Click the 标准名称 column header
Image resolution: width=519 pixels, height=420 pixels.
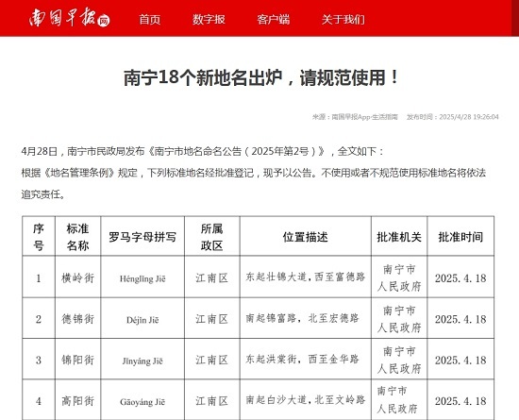(x=77, y=237)
